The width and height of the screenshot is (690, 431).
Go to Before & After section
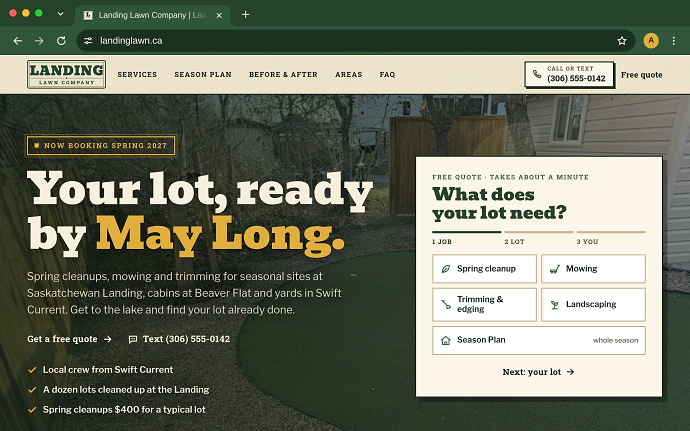click(x=283, y=75)
